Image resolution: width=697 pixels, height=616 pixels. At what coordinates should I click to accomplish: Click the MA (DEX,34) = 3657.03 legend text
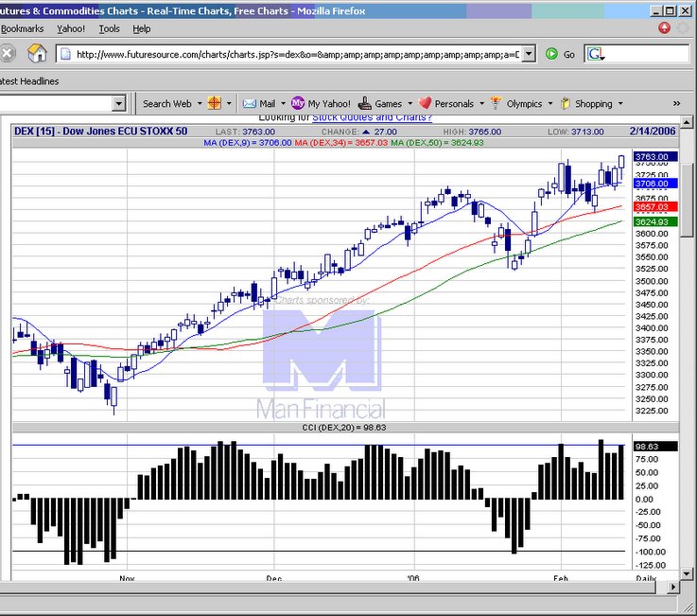tap(341, 143)
